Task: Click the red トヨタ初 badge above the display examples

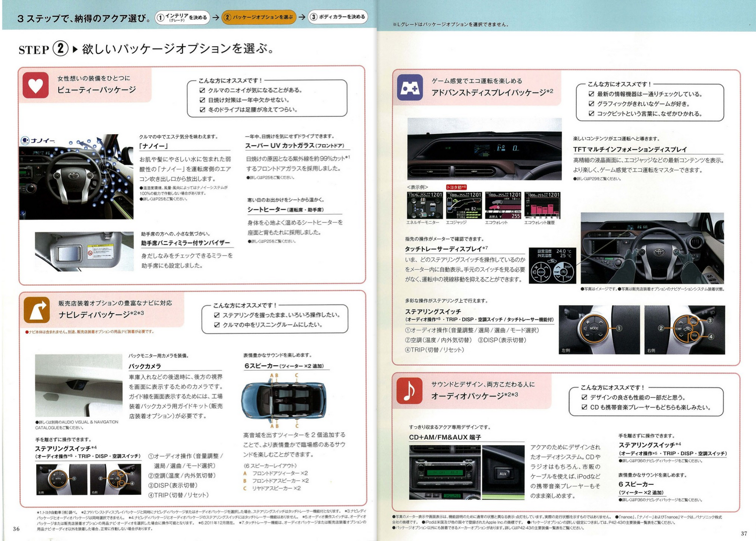Action: tap(456, 187)
